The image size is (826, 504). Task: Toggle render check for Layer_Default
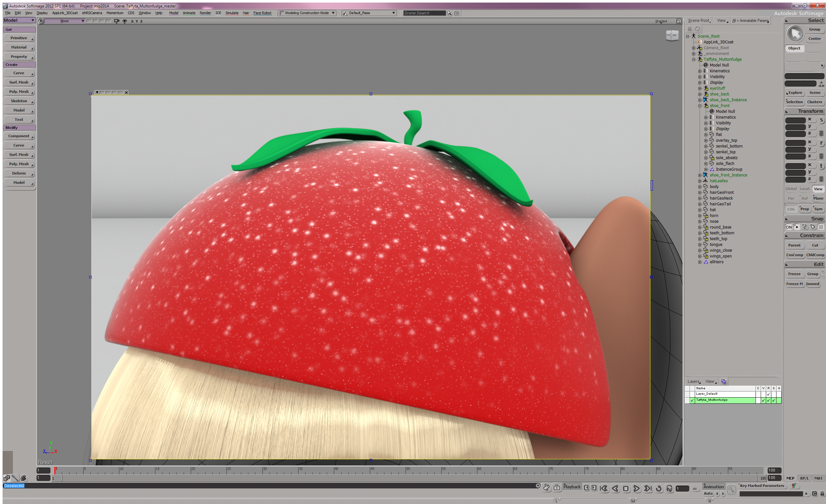click(x=768, y=394)
